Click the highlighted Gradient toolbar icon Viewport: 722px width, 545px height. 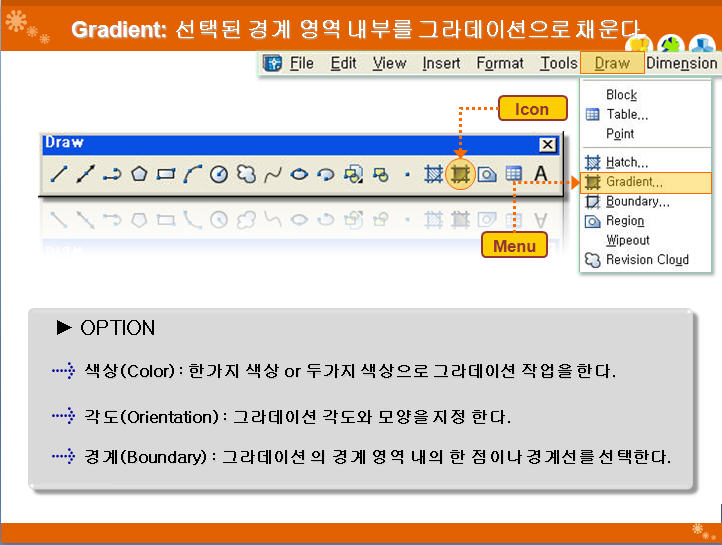click(460, 174)
